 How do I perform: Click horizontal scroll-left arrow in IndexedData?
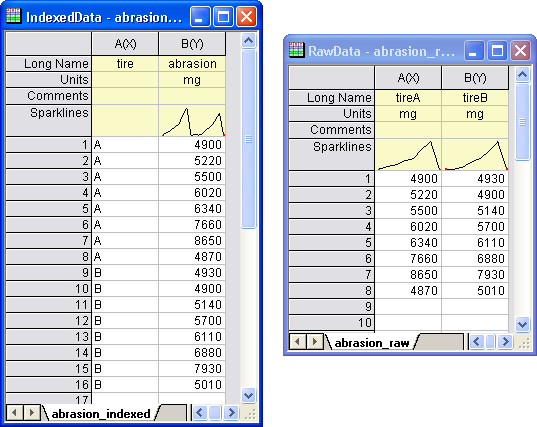pyautogui.click(x=200, y=413)
